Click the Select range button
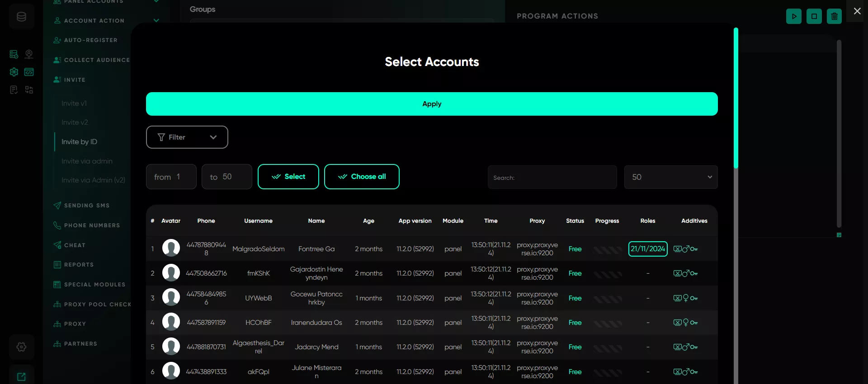The width and height of the screenshot is (868, 384). (288, 177)
